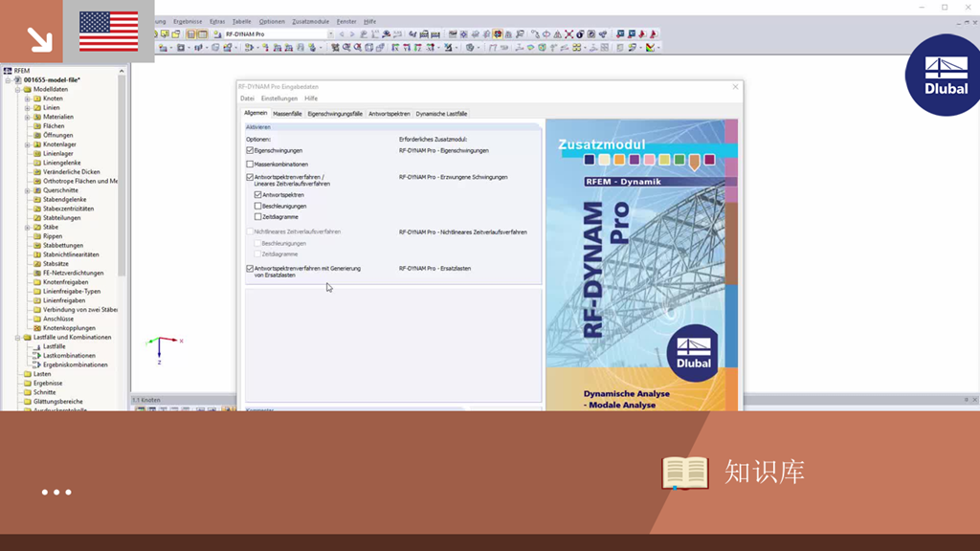Image resolution: width=980 pixels, height=551 pixels.
Task: Open the Ergebnisse menu in the main menu bar
Action: tap(188, 21)
